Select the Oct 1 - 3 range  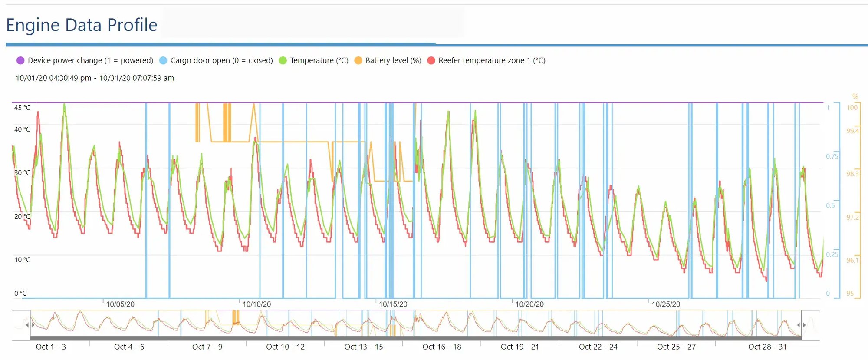(x=51, y=347)
